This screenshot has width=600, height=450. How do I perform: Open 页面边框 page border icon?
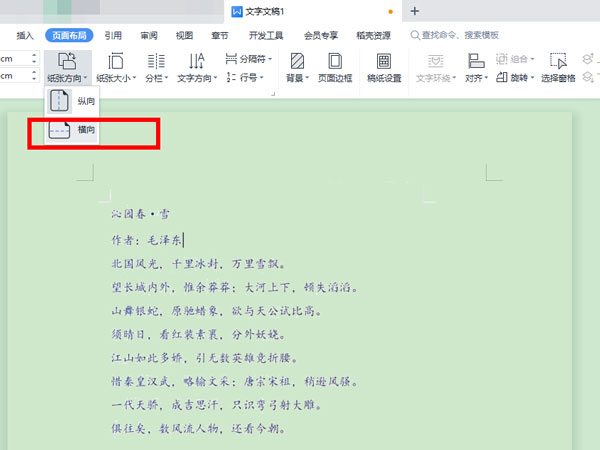[335, 61]
